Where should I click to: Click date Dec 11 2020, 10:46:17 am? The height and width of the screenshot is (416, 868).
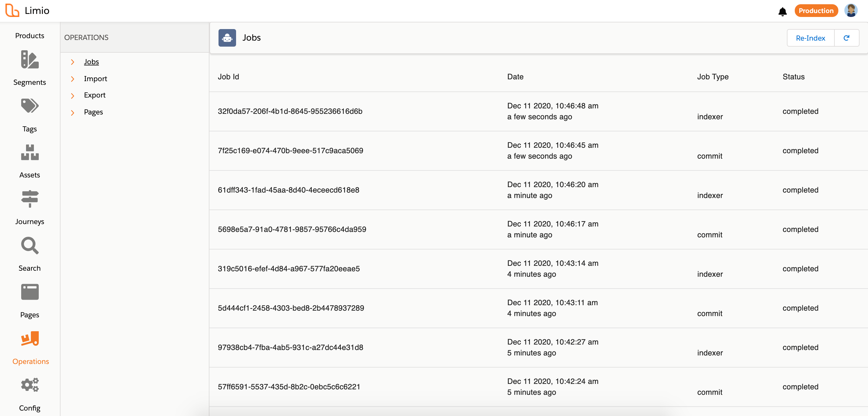pyautogui.click(x=553, y=224)
